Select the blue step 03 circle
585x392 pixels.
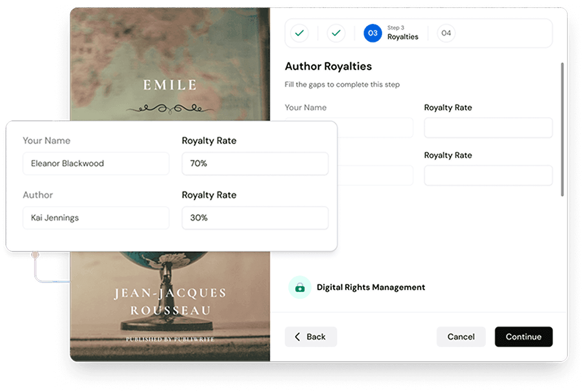tap(373, 33)
